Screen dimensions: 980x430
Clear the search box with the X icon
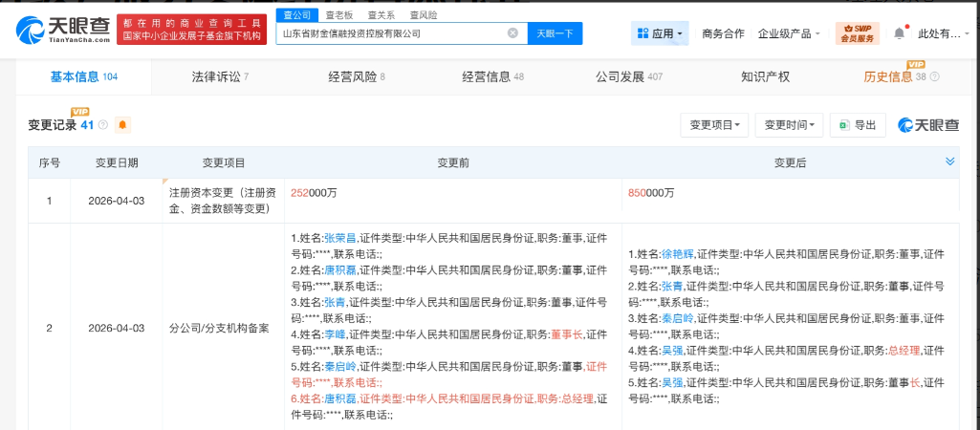pyautogui.click(x=512, y=33)
